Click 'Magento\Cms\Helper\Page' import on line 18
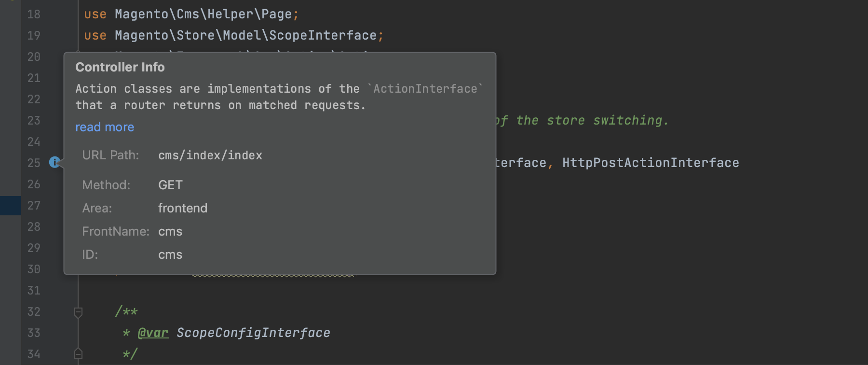This screenshot has width=868, height=365. coord(203,14)
